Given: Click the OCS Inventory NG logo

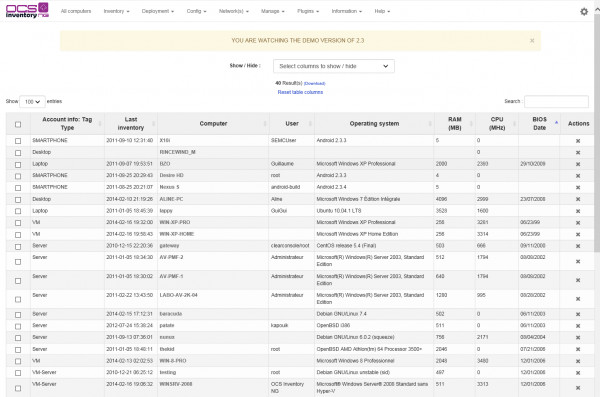Looking at the screenshot, I should (27, 10).
